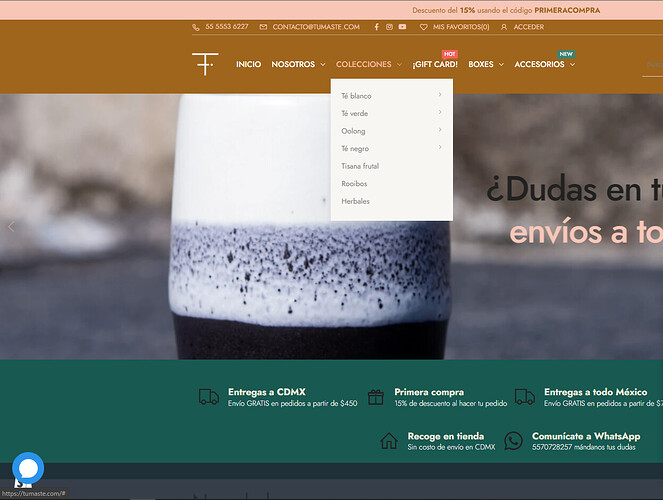Click the ¿Dudas en hero headline
Screen dimensions: 663x500
574,189
